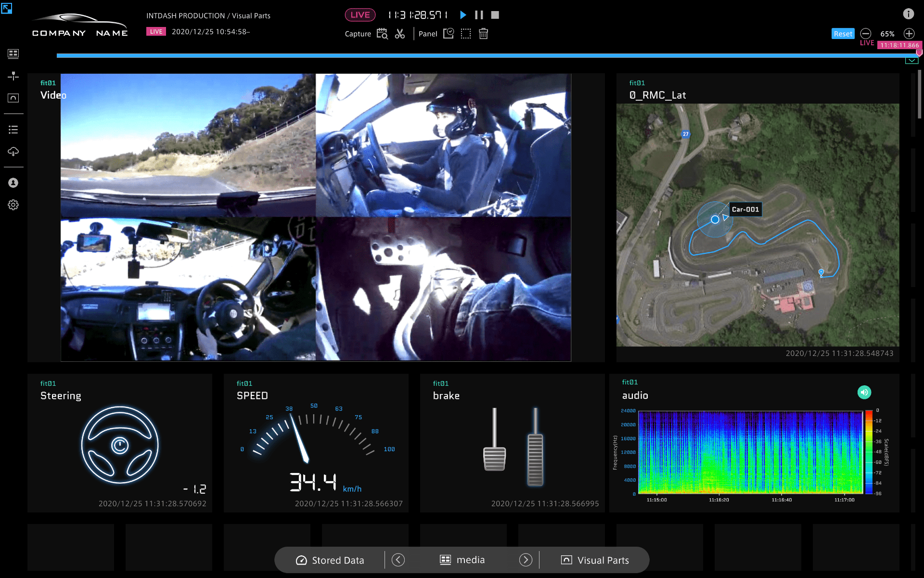
Task: Click the accelerator pedal graphic
Action: (x=535, y=447)
